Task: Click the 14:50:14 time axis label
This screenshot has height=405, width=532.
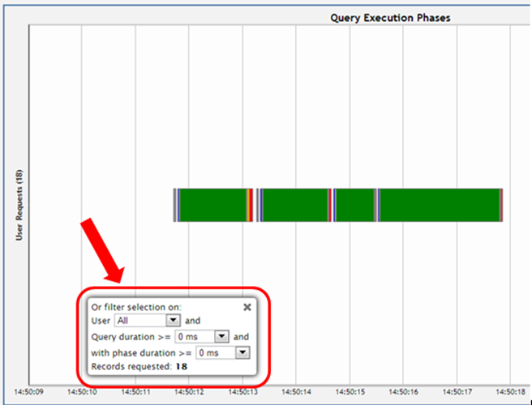Action: tap(295, 391)
